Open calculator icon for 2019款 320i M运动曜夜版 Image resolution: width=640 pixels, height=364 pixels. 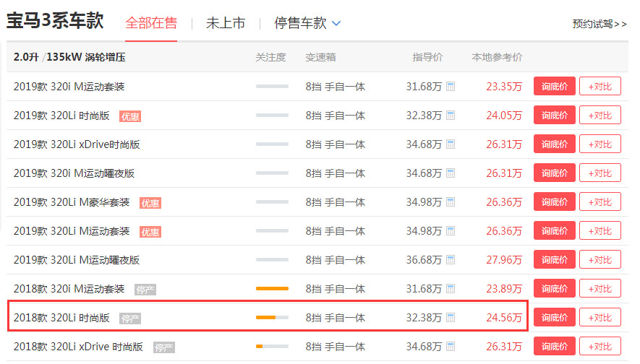pyautogui.click(x=451, y=173)
